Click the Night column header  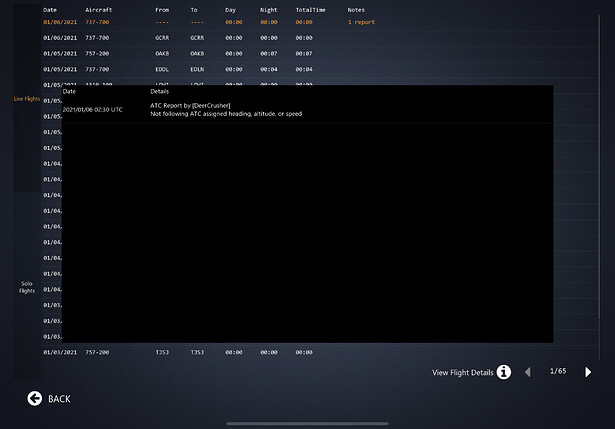pyautogui.click(x=269, y=10)
